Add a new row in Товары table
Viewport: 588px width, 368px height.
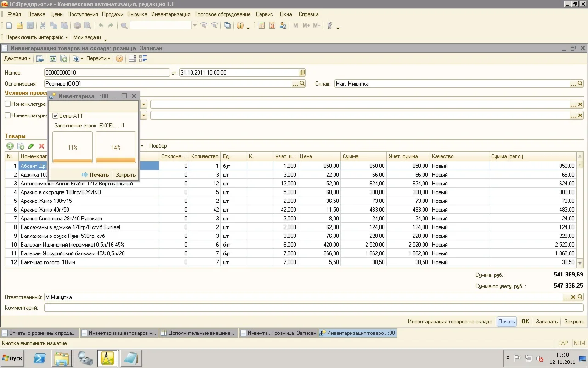10,146
